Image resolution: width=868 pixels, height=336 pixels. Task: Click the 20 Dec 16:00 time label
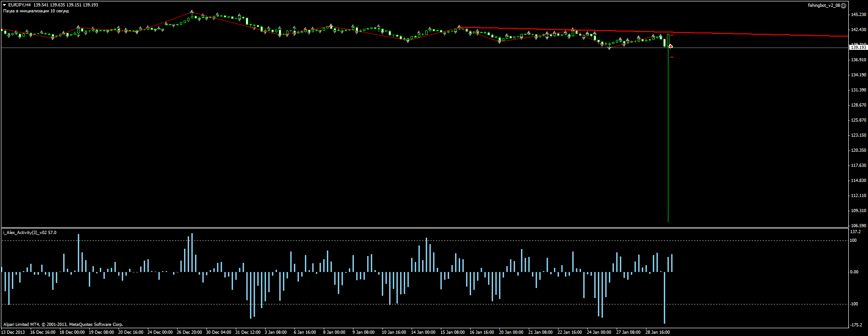[x=130, y=332]
